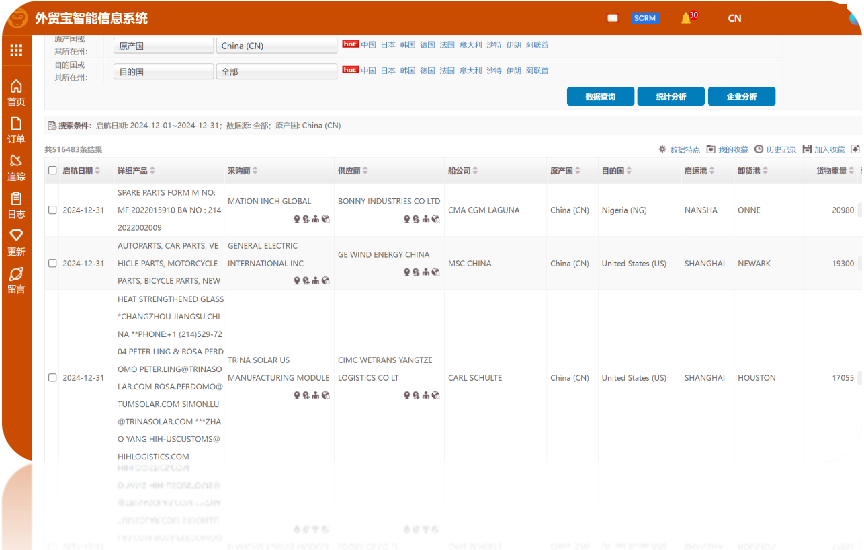Open the SCRM badge in header
This screenshot has height=550, width=864.
[645, 18]
